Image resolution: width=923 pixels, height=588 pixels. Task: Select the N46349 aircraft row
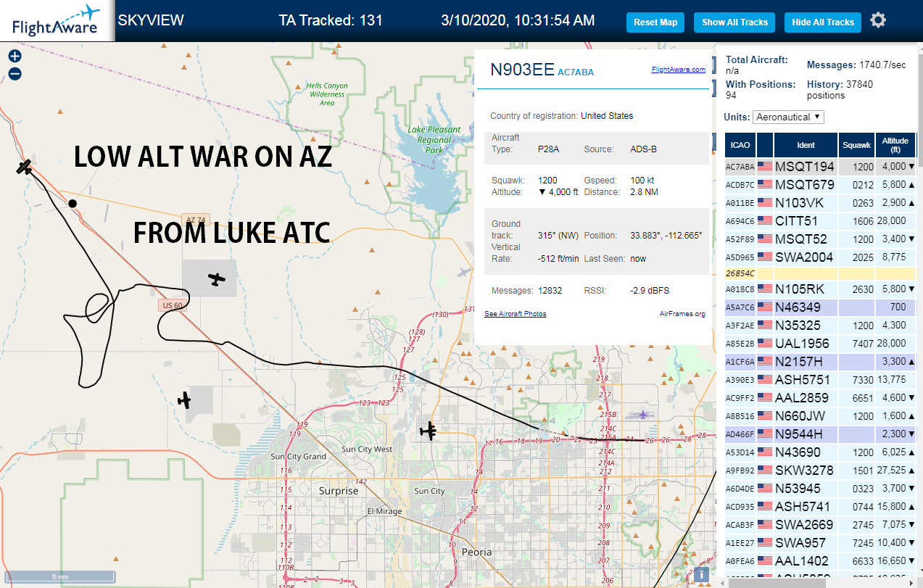(820, 307)
